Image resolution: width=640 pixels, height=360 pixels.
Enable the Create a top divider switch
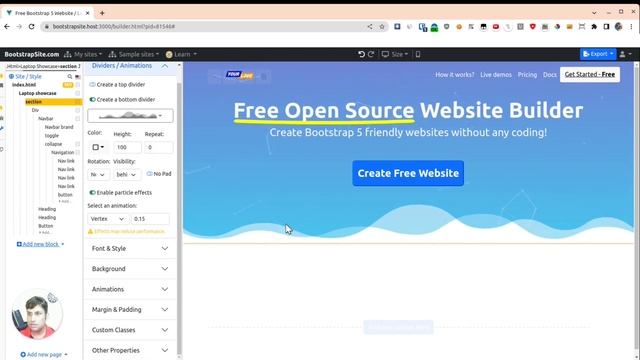(92, 84)
